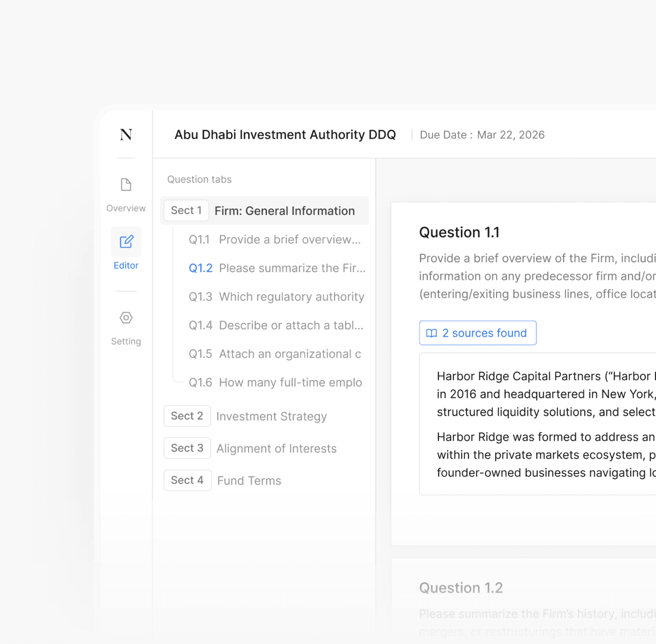Click the Sect 2 badge

[x=187, y=416]
